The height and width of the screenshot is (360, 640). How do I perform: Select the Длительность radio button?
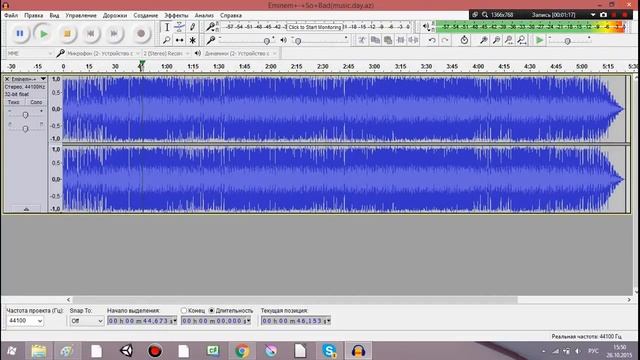click(211, 311)
